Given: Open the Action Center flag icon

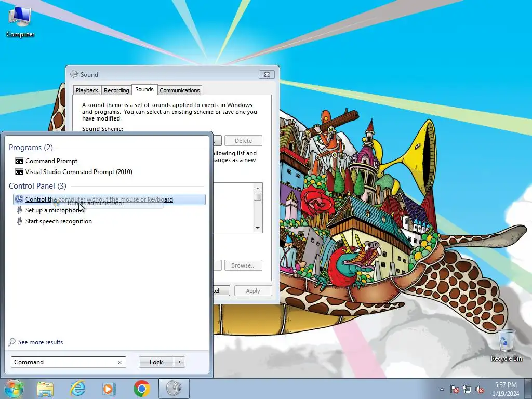Looking at the screenshot, I should 455,389.
